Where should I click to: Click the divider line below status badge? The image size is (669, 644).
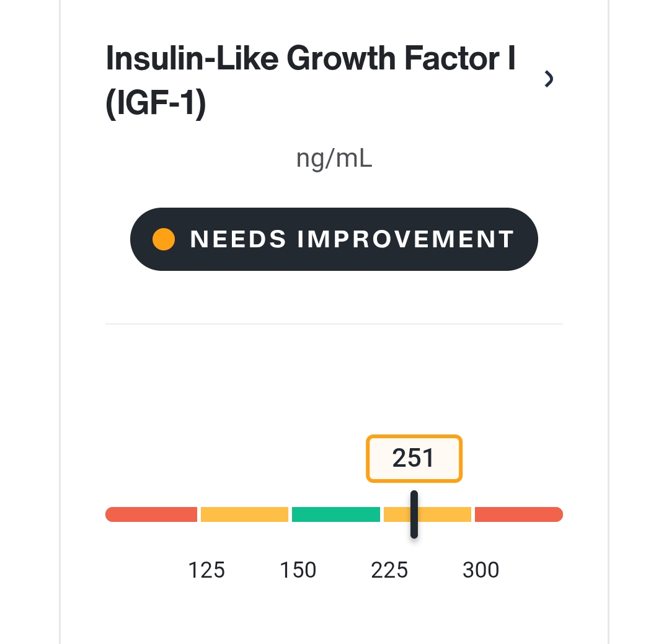click(334, 324)
